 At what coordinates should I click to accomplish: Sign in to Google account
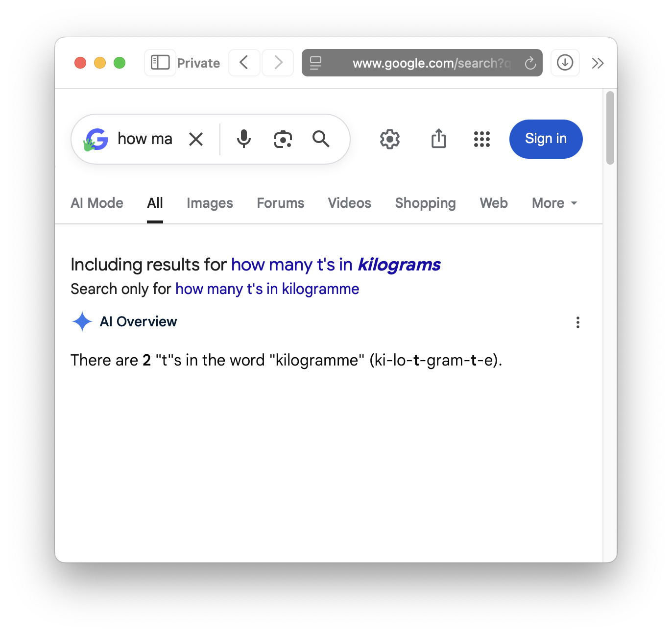click(x=546, y=139)
